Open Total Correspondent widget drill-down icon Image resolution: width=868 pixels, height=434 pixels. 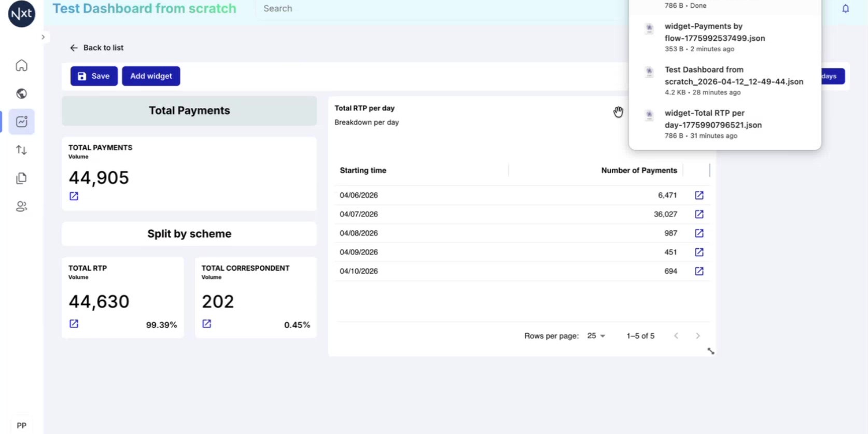[207, 324]
